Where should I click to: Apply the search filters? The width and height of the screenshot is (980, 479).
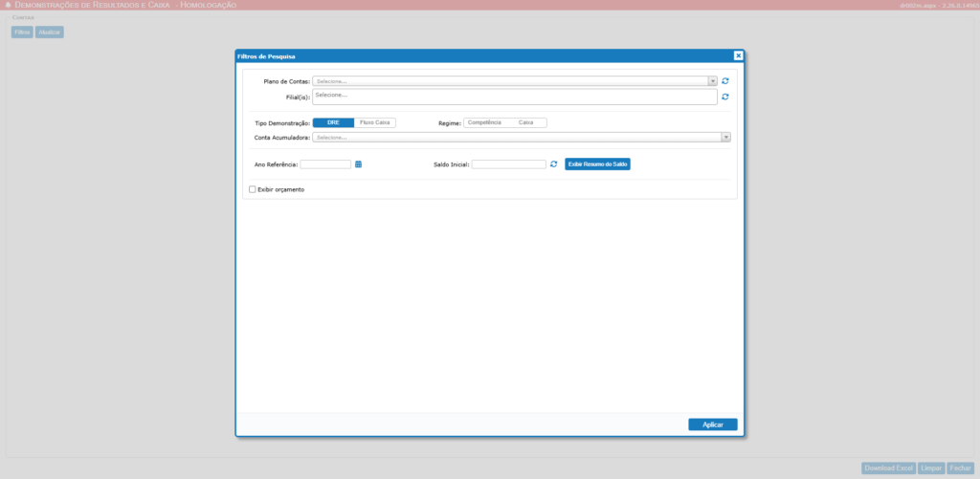(712, 425)
